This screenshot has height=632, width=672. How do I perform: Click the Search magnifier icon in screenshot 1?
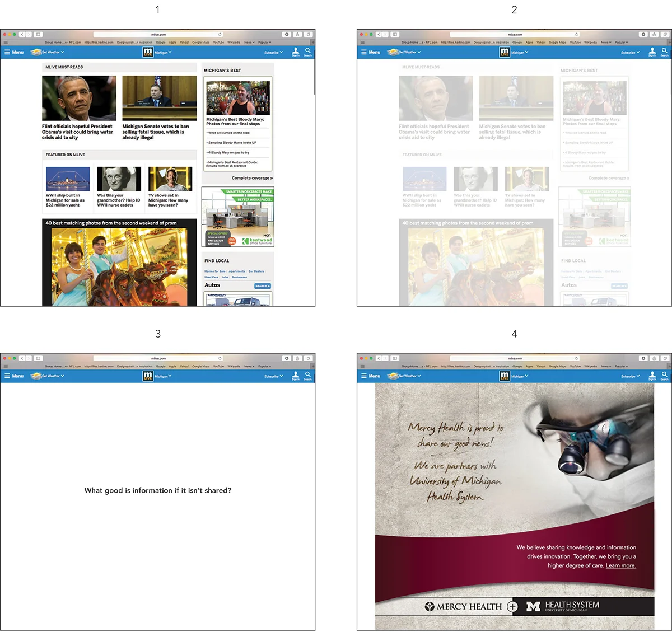tap(307, 50)
